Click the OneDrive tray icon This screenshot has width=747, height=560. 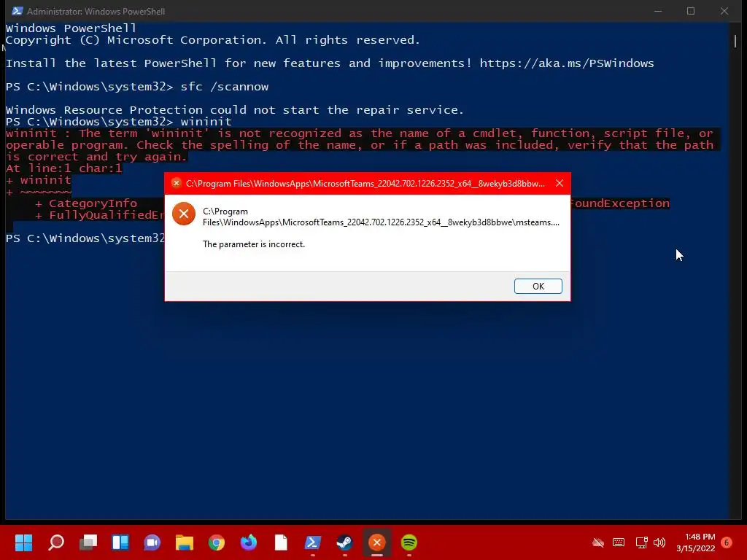[598, 542]
